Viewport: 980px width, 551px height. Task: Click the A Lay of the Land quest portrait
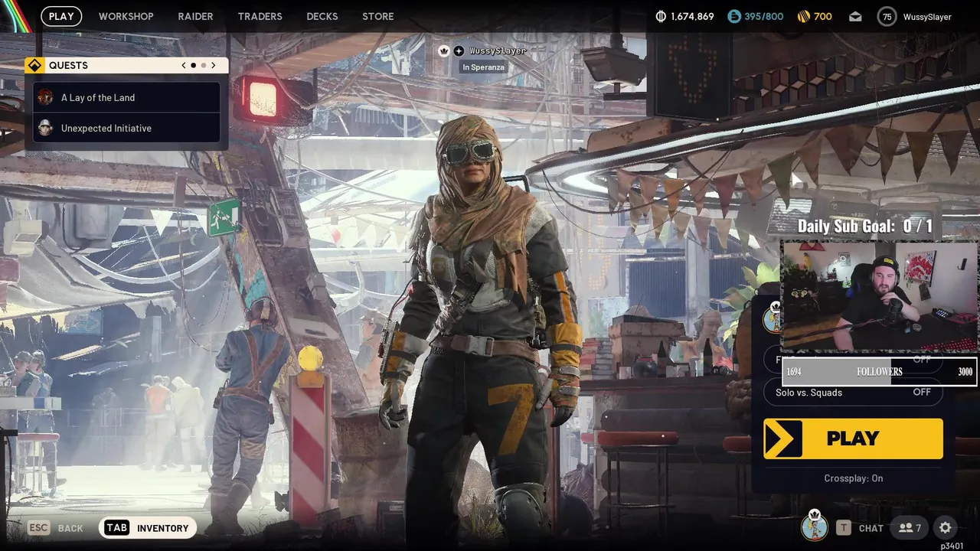[45, 97]
